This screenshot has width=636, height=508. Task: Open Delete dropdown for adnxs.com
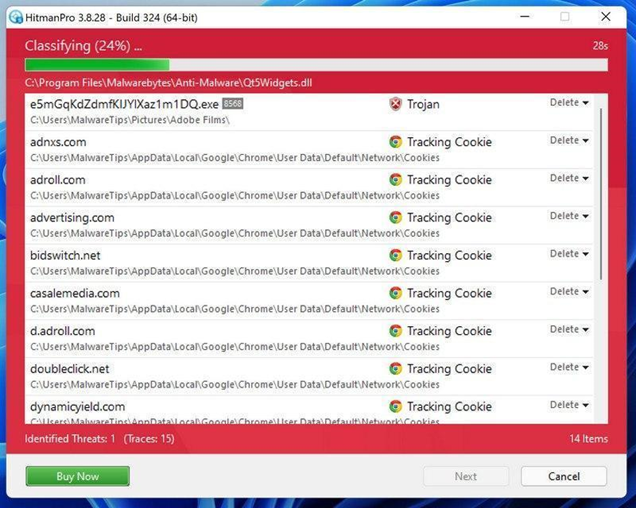coord(569,140)
